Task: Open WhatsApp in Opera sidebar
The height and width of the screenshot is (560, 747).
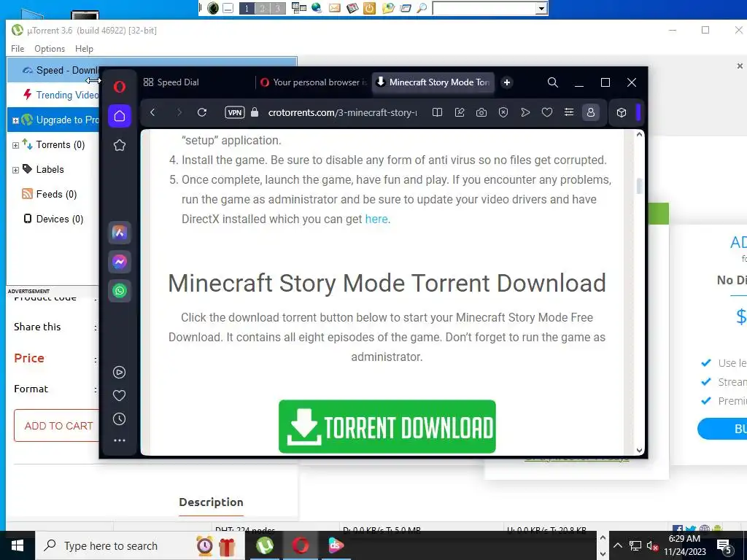Action: (x=120, y=290)
